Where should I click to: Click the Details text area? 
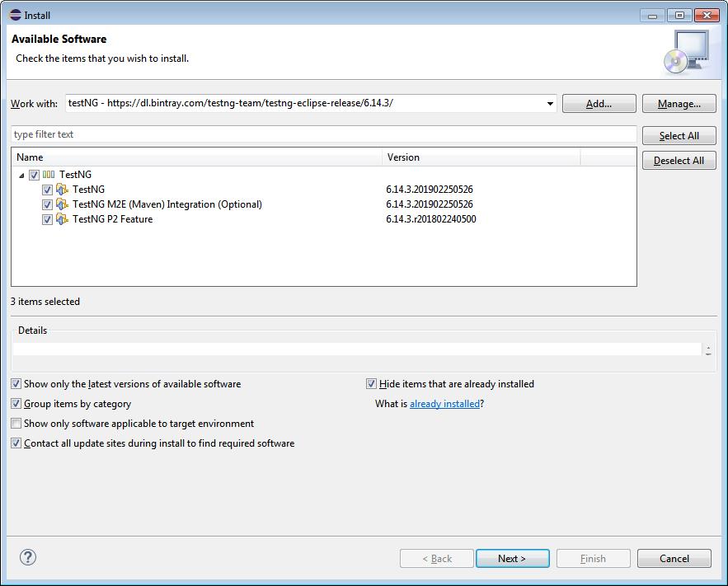pyautogui.click(x=356, y=349)
